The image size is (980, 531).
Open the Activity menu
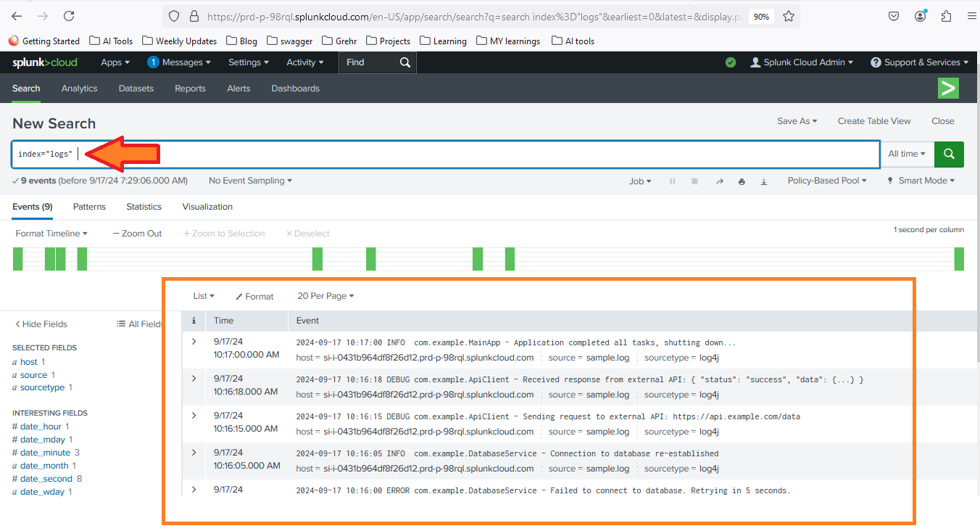point(304,62)
